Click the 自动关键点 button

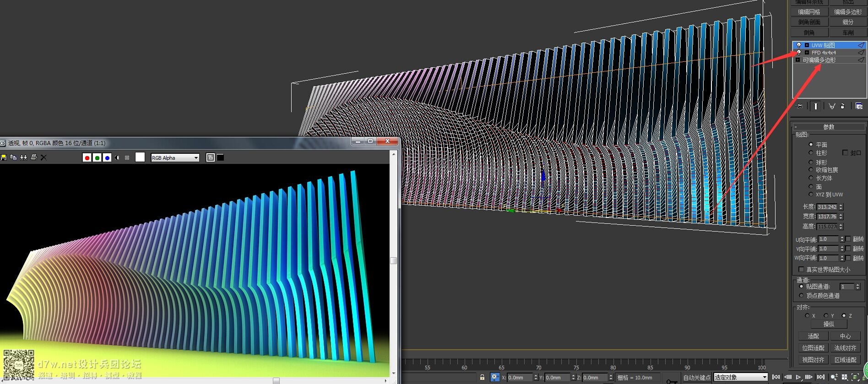click(x=697, y=378)
